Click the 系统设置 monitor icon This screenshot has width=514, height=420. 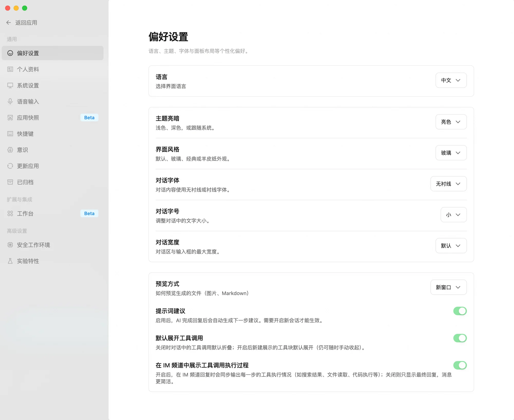[10, 85]
